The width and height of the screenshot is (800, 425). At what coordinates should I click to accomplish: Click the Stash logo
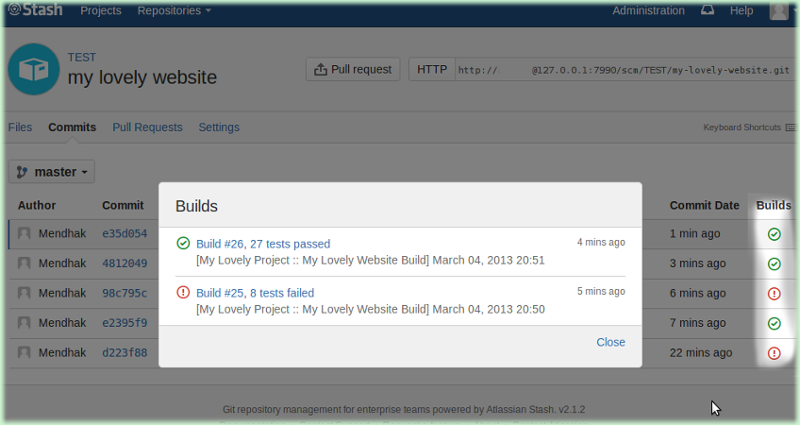(35, 10)
